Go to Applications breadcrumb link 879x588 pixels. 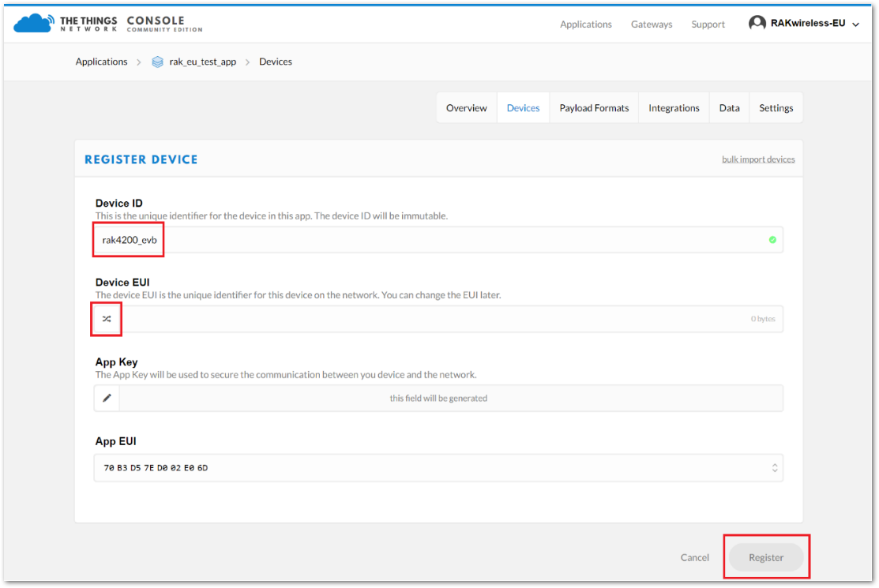101,62
